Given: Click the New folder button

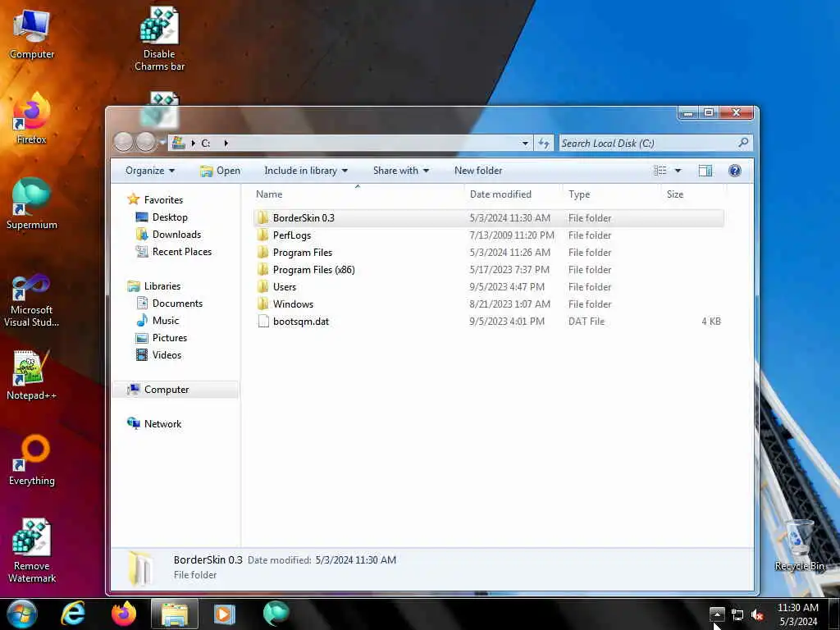Looking at the screenshot, I should (x=478, y=171).
